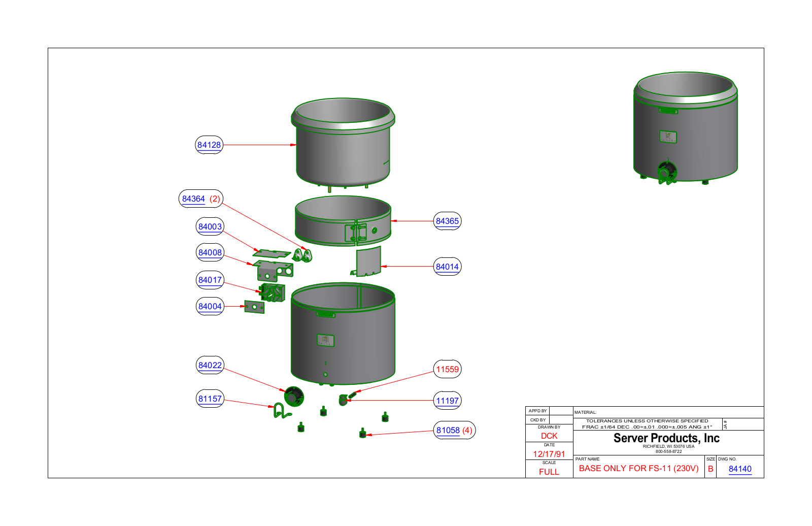This screenshot has width=812, height=526.
Task: Select drawn-by initials DCK
Action: coord(549,436)
